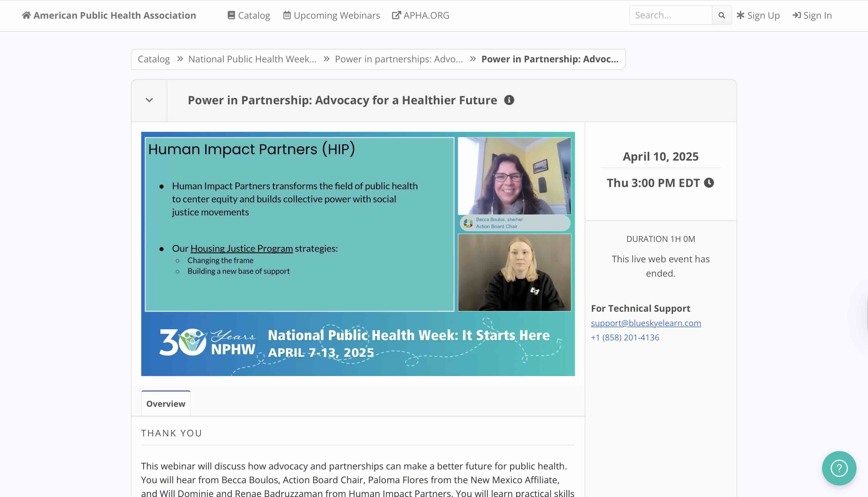Focus the Search field
The height and width of the screenshot is (497, 868).
point(671,15)
